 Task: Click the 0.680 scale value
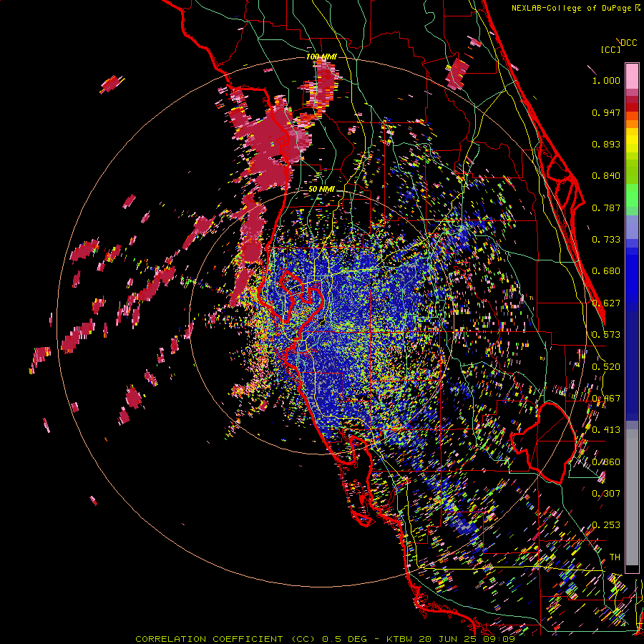606,271
